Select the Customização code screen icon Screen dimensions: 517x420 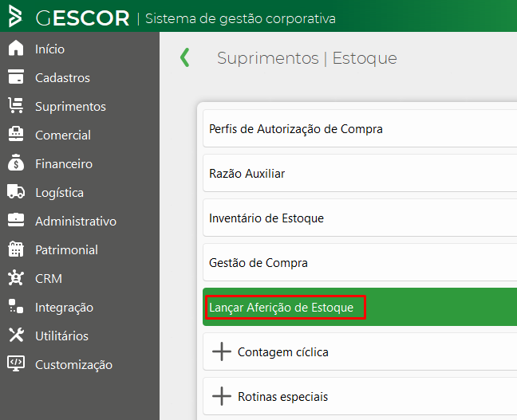[16, 364]
